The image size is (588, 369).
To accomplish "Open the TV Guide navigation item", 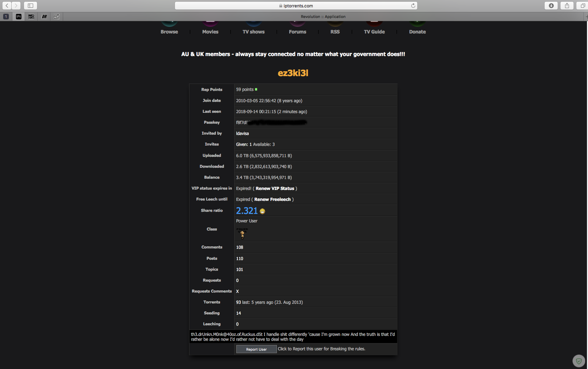I will pyautogui.click(x=374, y=32).
